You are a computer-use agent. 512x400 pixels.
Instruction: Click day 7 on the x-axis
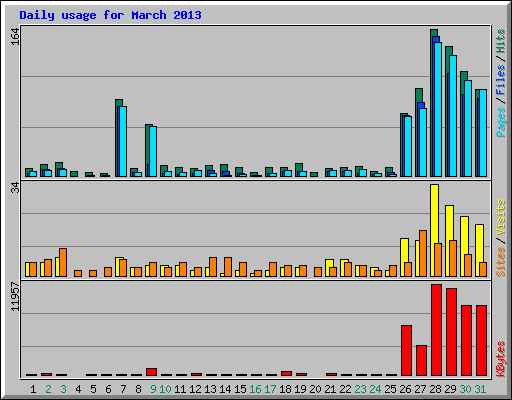coord(123,389)
